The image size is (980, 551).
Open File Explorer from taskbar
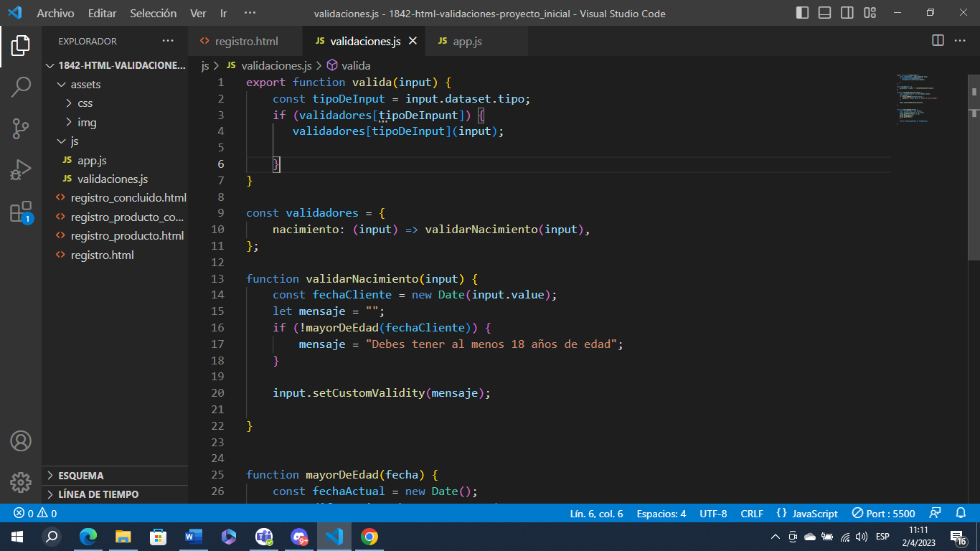point(123,537)
